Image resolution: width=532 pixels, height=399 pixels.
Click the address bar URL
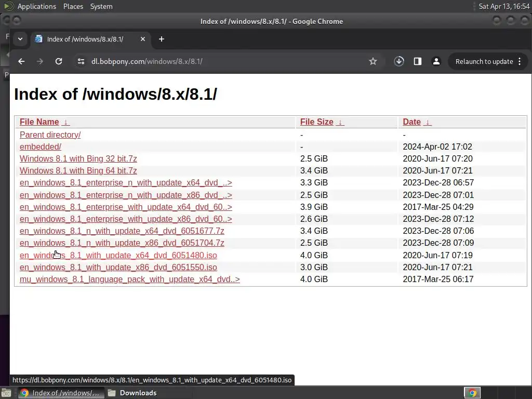click(x=147, y=61)
